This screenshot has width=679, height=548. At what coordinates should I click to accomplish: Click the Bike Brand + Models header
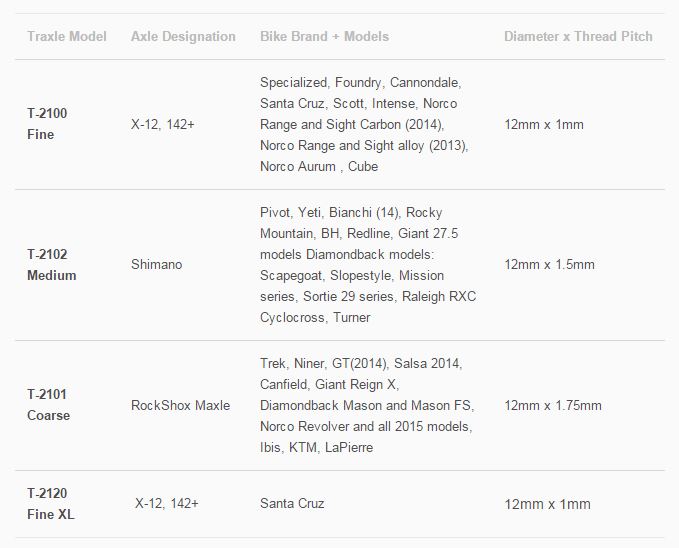[324, 36]
